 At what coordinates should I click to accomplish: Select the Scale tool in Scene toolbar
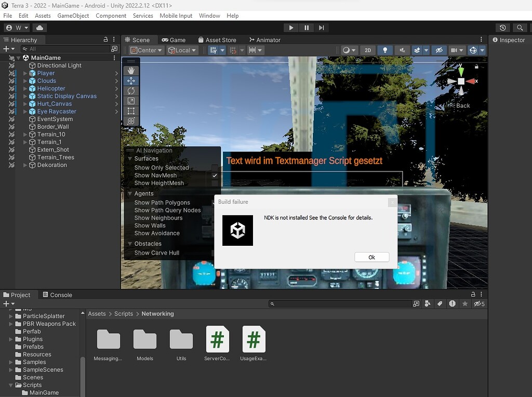click(x=131, y=101)
